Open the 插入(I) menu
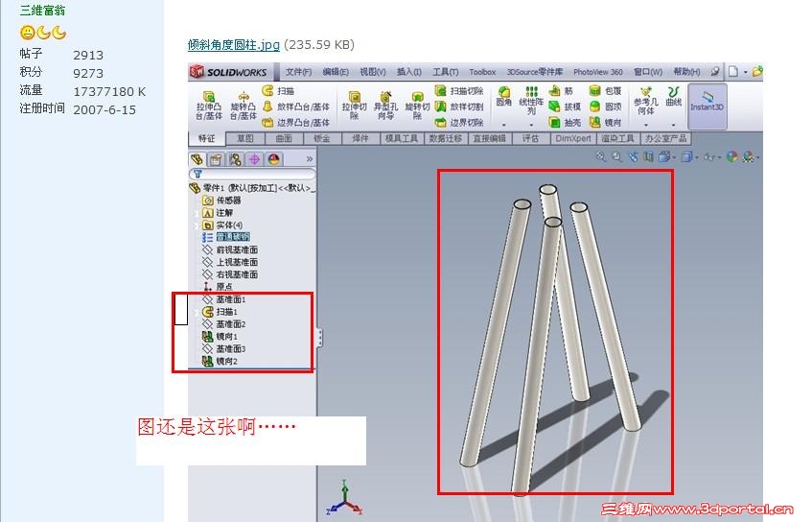The width and height of the screenshot is (812, 522). (408, 72)
